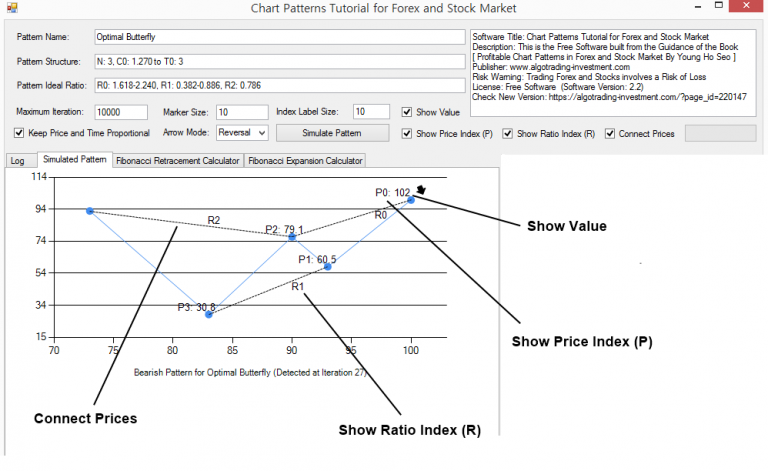Click the Pattern Ideal Ratio field
The image size is (768, 471).
point(277,87)
